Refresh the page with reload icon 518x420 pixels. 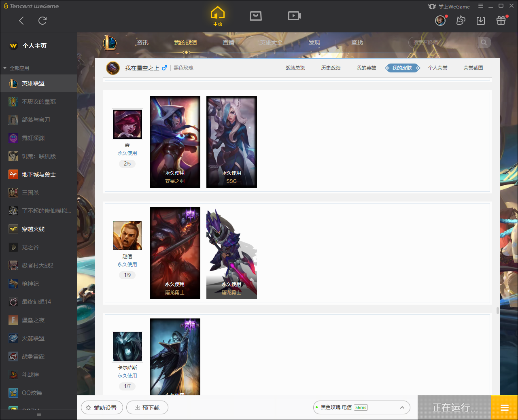click(x=42, y=21)
